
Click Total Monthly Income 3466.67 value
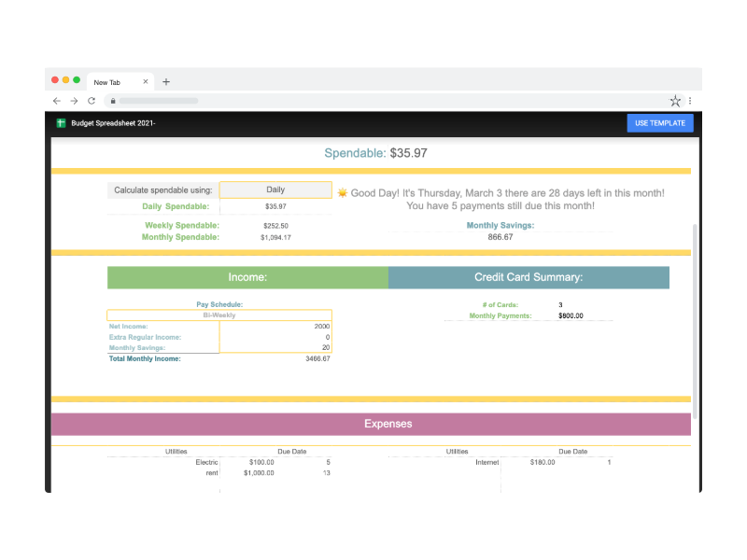317,358
